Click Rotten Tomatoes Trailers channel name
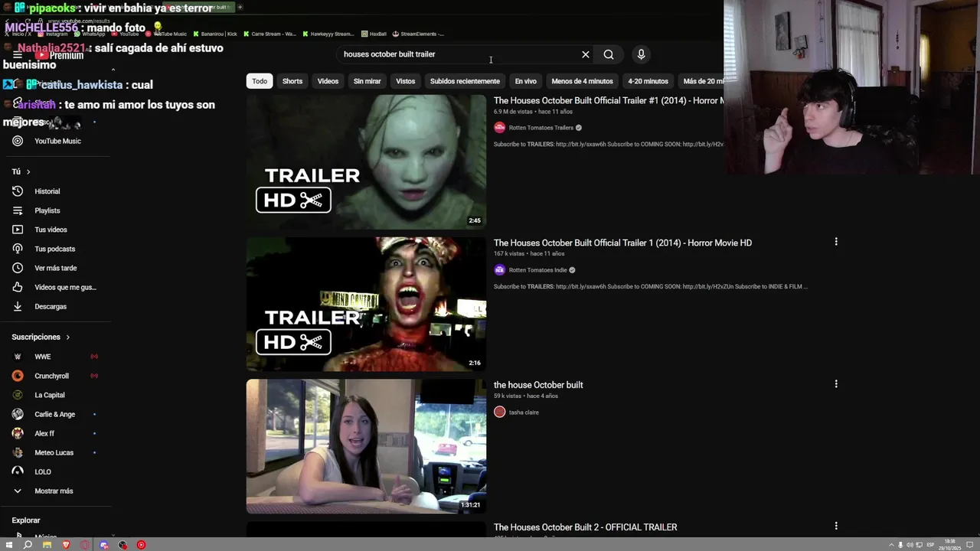This screenshot has width=980, height=551. (x=541, y=128)
